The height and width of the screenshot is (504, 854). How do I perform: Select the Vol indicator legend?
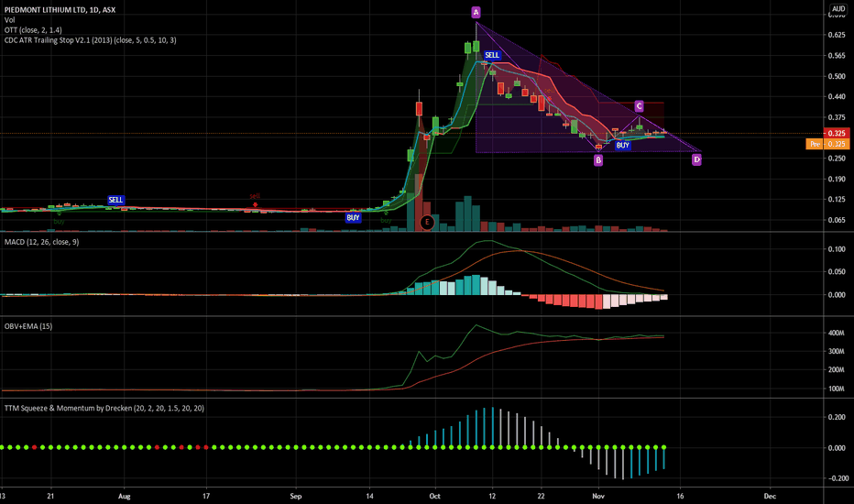tap(10, 19)
